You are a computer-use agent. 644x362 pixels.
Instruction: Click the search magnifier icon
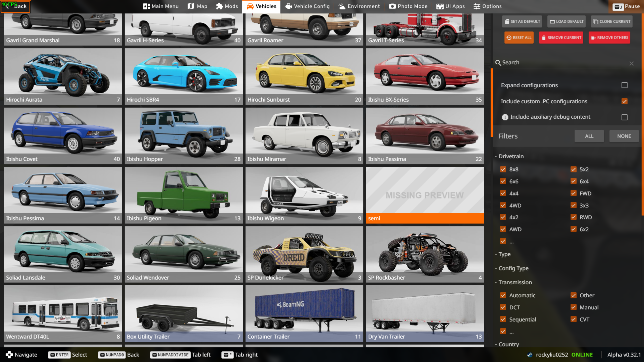coord(498,63)
